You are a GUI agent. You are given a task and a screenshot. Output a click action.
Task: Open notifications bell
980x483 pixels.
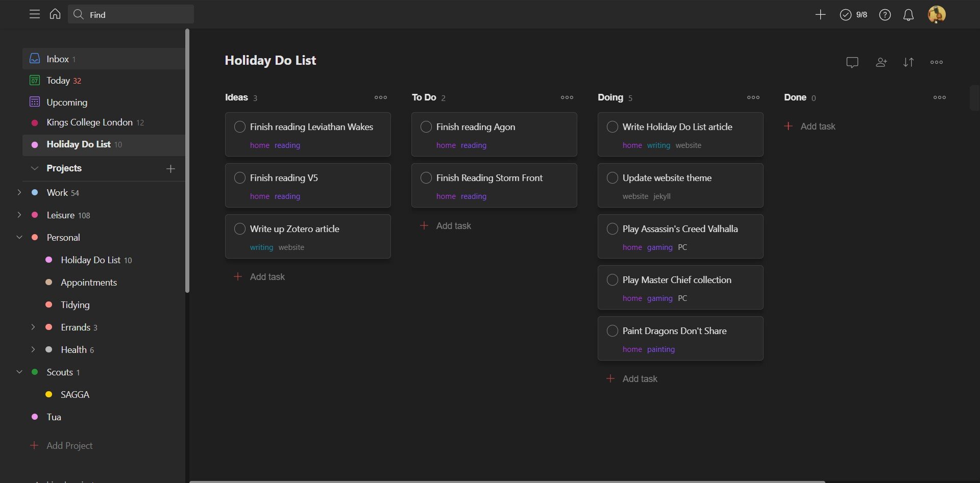click(x=909, y=15)
